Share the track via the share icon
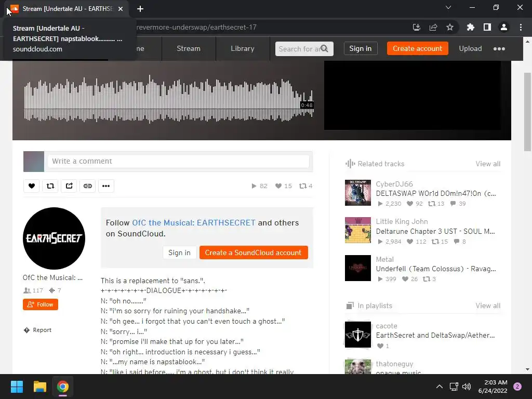Viewport: 532px width, 399px height. tap(69, 186)
